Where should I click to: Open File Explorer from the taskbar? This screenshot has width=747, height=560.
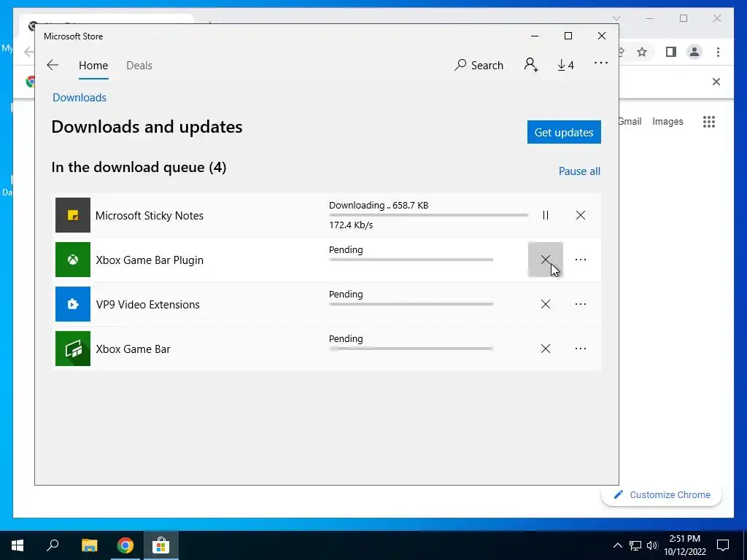tap(89, 545)
